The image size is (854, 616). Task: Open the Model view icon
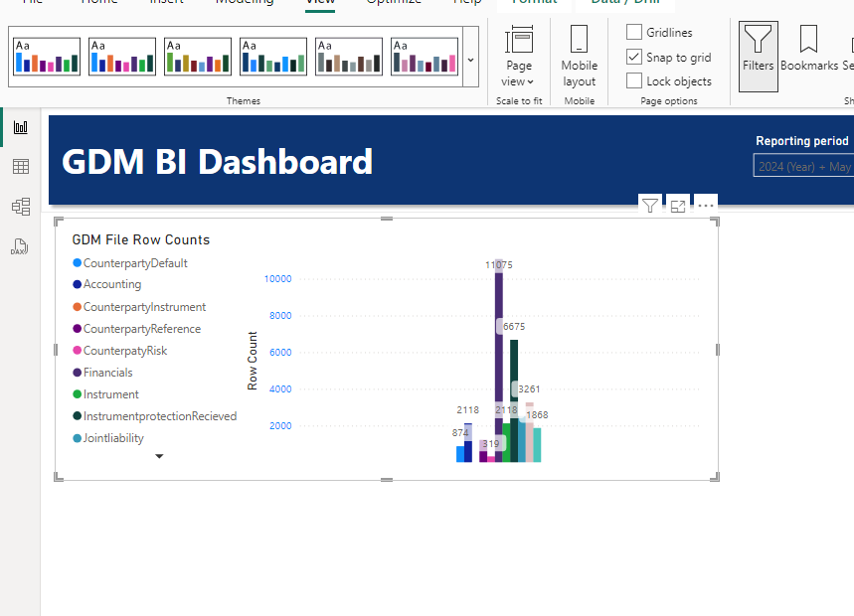(21, 207)
